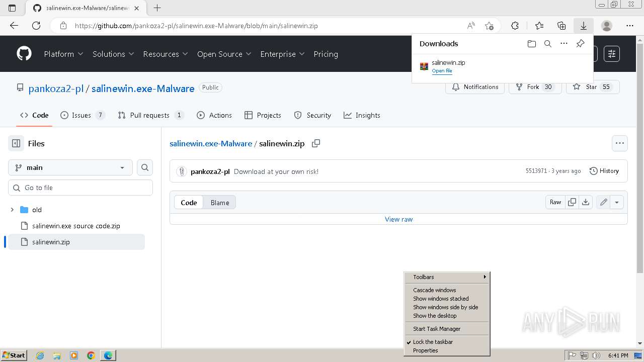The height and width of the screenshot is (362, 644).
Task: Open the file actions three-dot menu
Action: click(x=620, y=143)
